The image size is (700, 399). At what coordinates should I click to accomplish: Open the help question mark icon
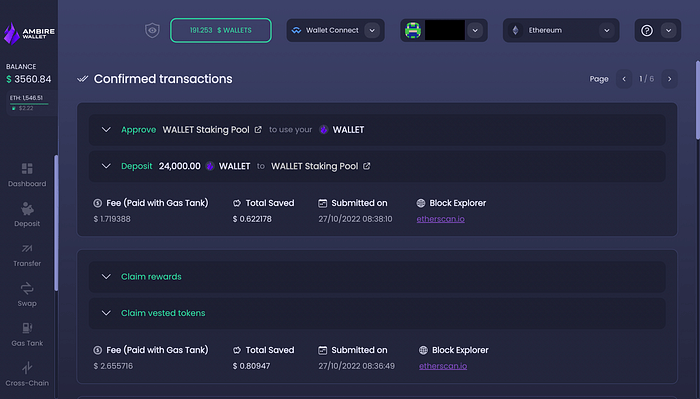tap(647, 30)
